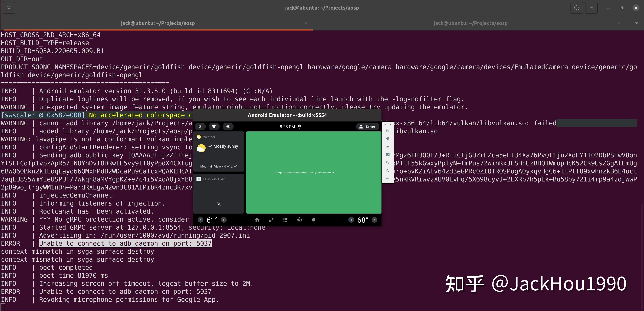
Task: Toggle Bluetooth in the emulator status bar
Action: [x=200, y=127]
